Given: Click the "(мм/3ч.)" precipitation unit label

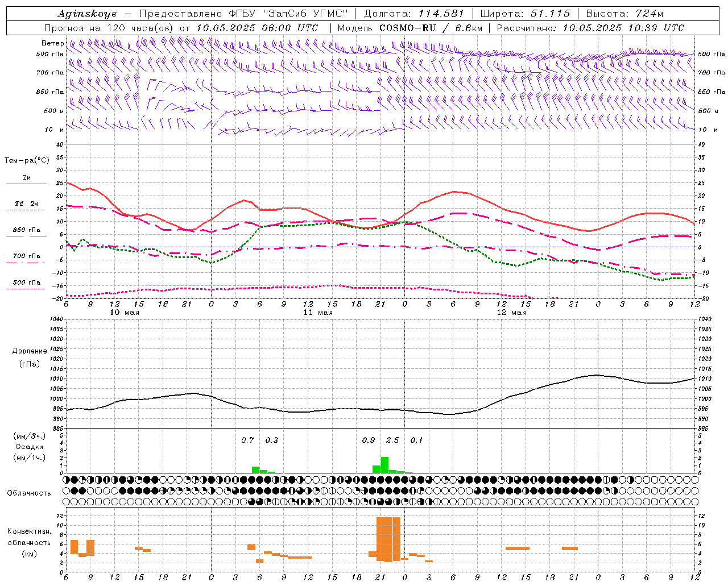Looking at the screenshot, I should click(30, 436).
